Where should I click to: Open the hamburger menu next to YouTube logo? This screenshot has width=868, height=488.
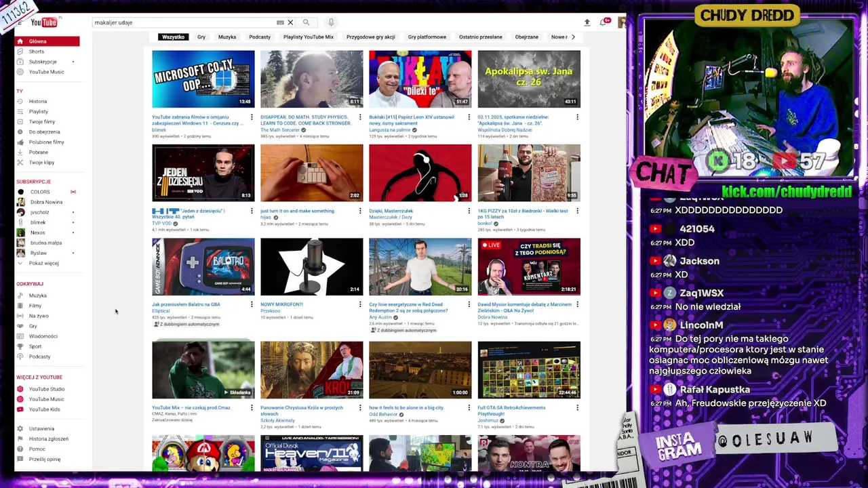click(x=20, y=22)
